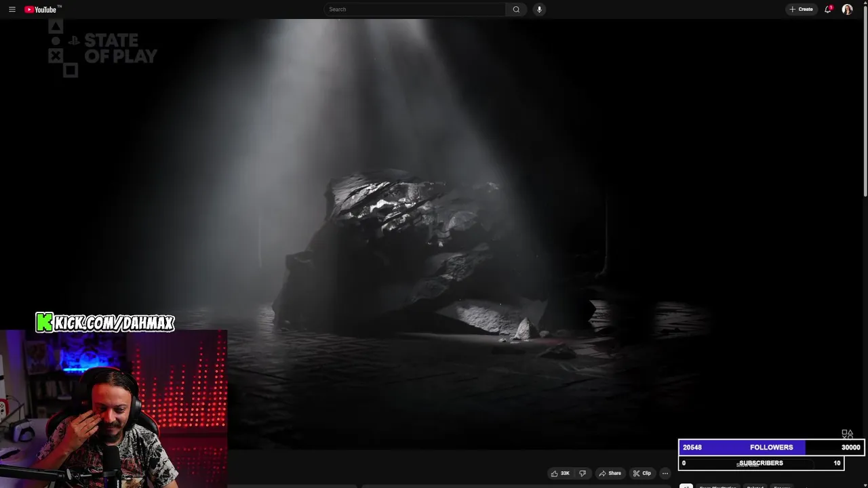Viewport: 868px width, 488px height.
Task: Open more actions three-dot menu
Action: point(665,473)
